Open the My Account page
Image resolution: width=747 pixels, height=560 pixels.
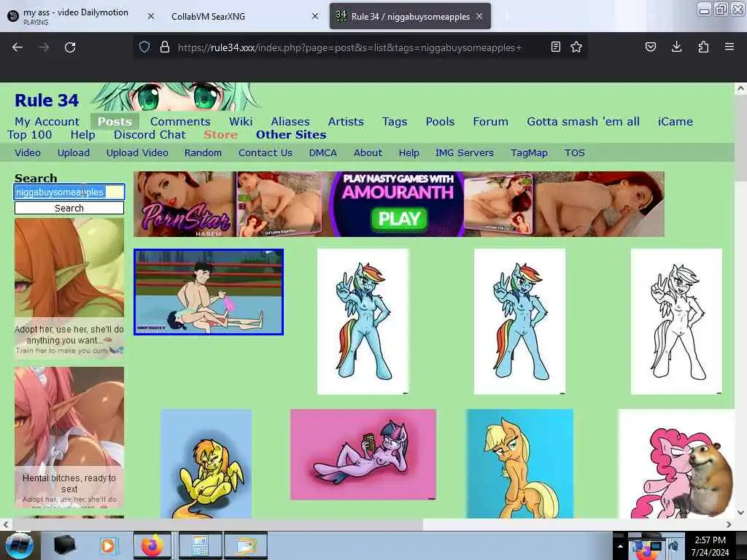(x=47, y=122)
